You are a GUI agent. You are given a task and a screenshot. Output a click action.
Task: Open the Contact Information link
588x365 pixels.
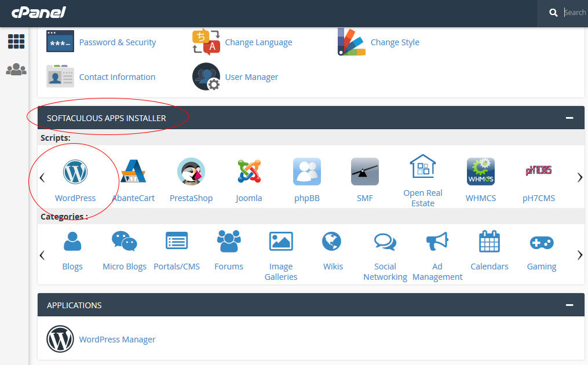click(117, 77)
